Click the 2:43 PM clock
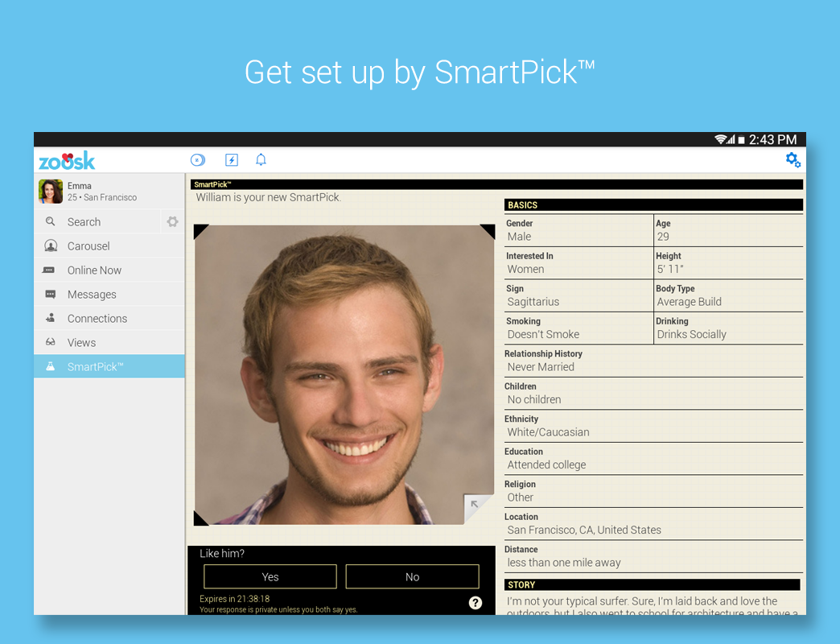 (772, 140)
